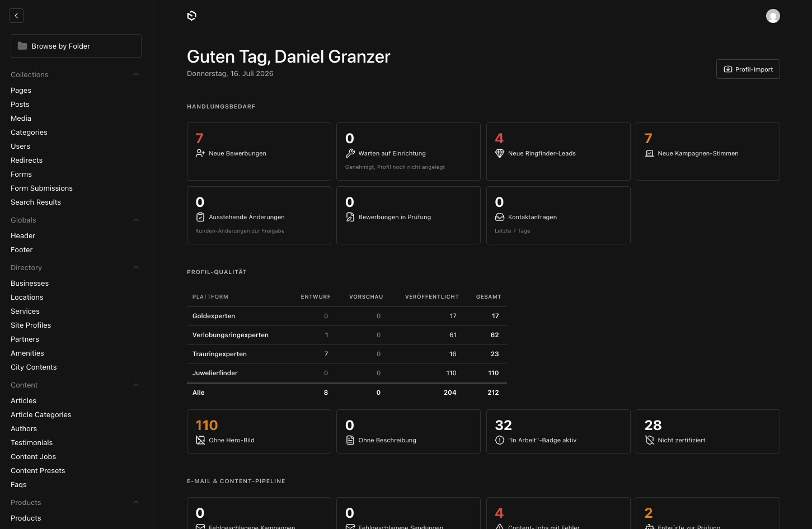Collapse the Content sidebar group
Image resolution: width=812 pixels, height=529 pixels.
pyautogui.click(x=136, y=385)
